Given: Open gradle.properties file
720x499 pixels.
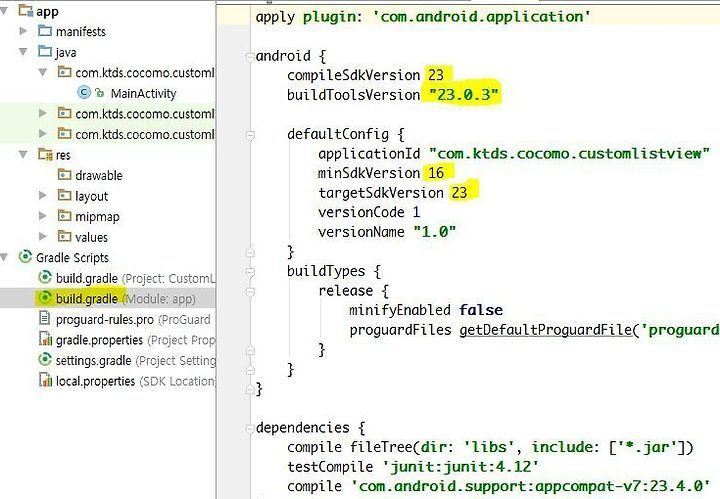Looking at the screenshot, I should click(135, 340).
